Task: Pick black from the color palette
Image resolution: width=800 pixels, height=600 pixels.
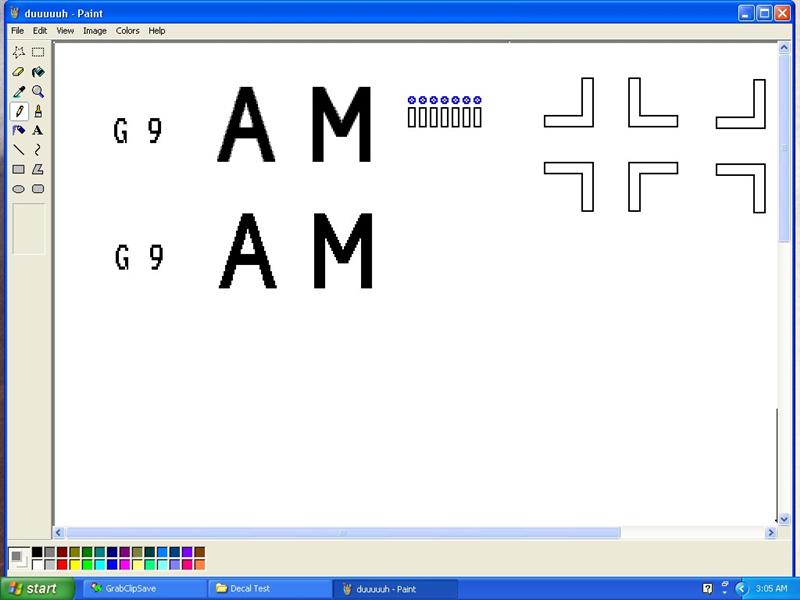Action: (37, 552)
